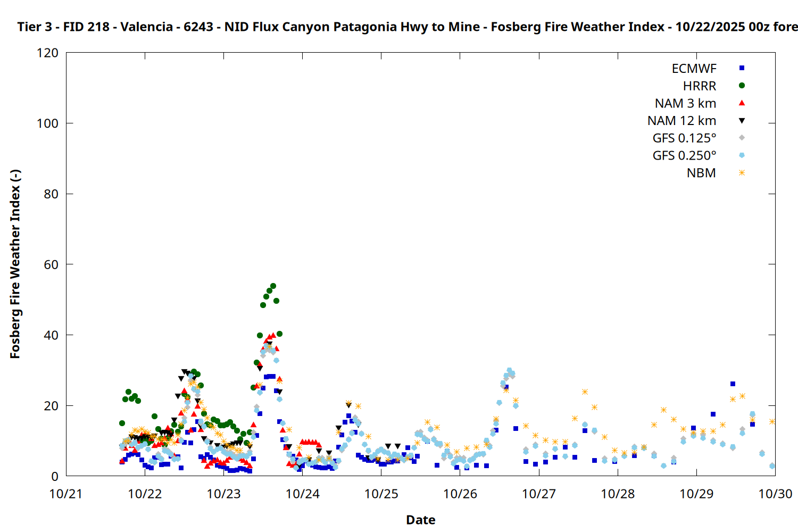Click the GFS 0.125° gray diamond marker
The height and width of the screenshot is (532, 798).
[x=742, y=138]
